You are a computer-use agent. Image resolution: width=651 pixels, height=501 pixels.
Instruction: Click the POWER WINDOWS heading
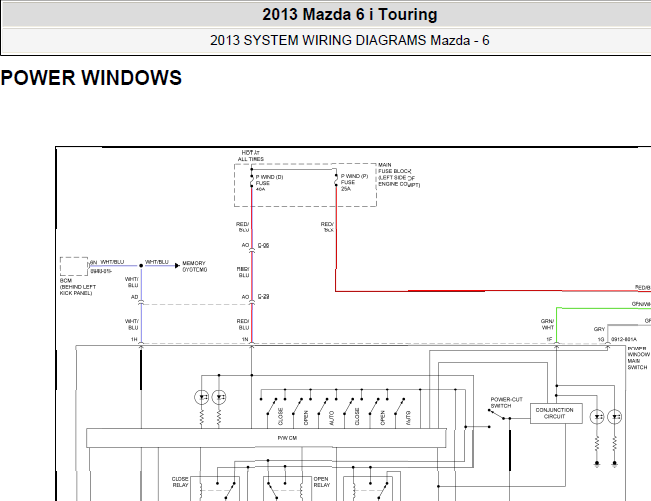[x=91, y=78]
